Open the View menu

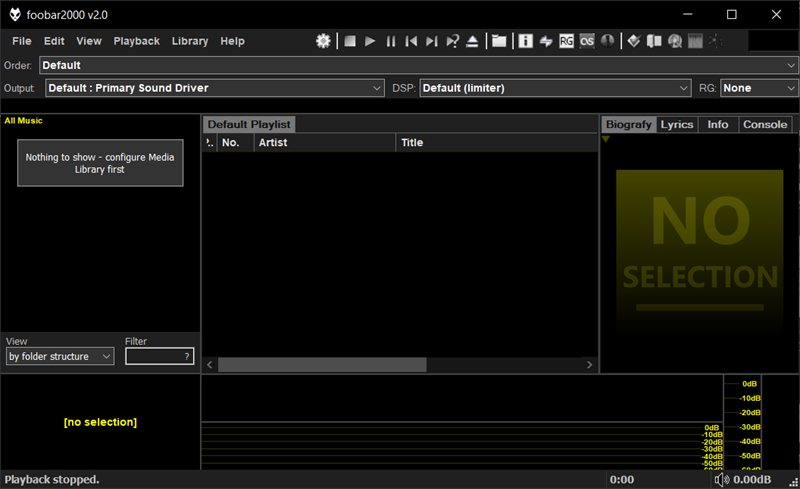coord(89,41)
